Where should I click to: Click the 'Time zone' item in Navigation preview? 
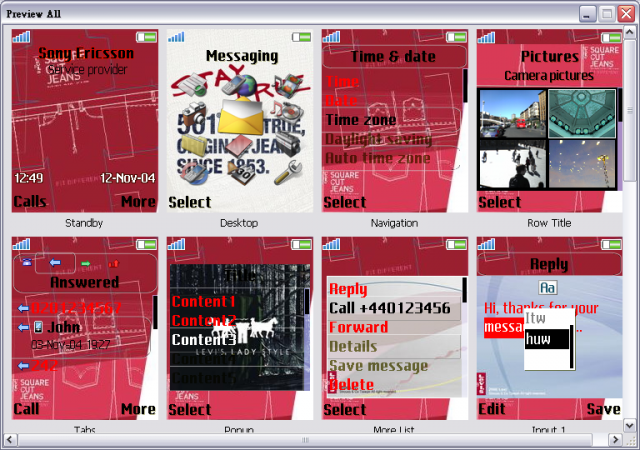(361, 120)
